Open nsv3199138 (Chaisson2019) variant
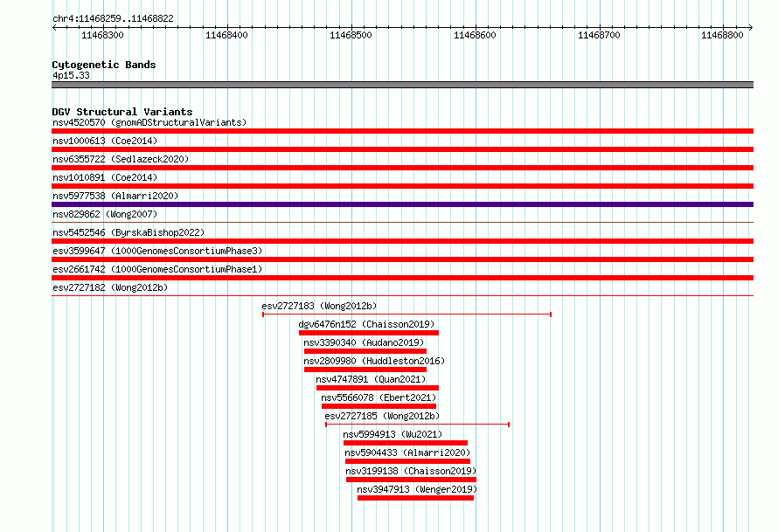This screenshot has height=532, width=778. [411, 471]
